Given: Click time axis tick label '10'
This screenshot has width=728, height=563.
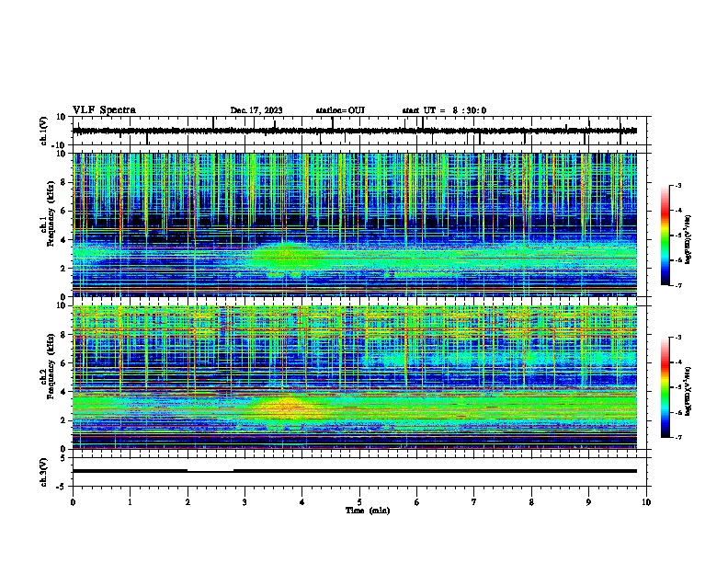Looking at the screenshot, I should tap(646, 502).
